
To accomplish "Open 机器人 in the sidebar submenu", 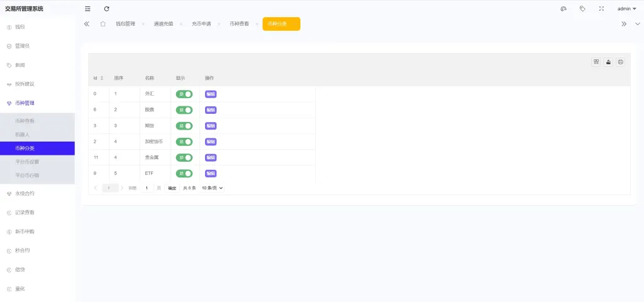I will (x=37, y=135).
